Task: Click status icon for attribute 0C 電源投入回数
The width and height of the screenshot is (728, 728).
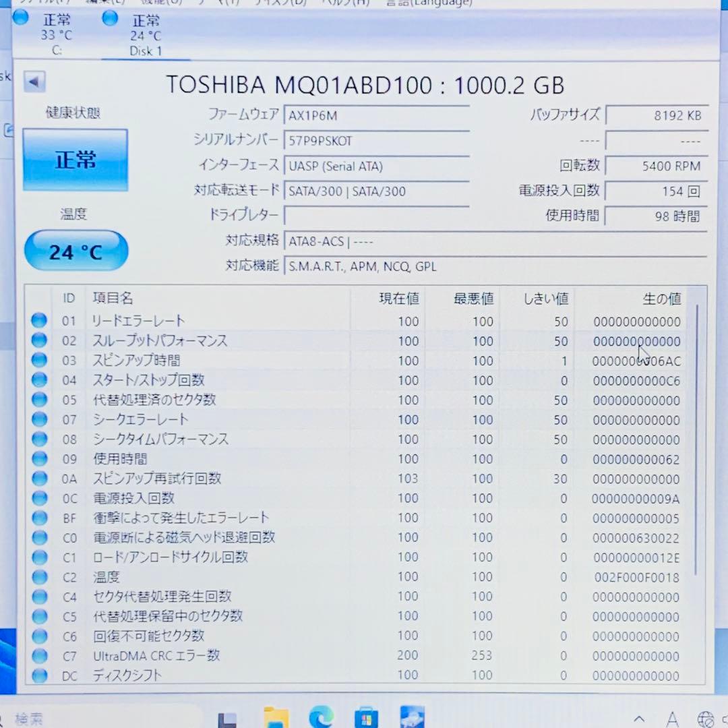Action: pos(40,498)
